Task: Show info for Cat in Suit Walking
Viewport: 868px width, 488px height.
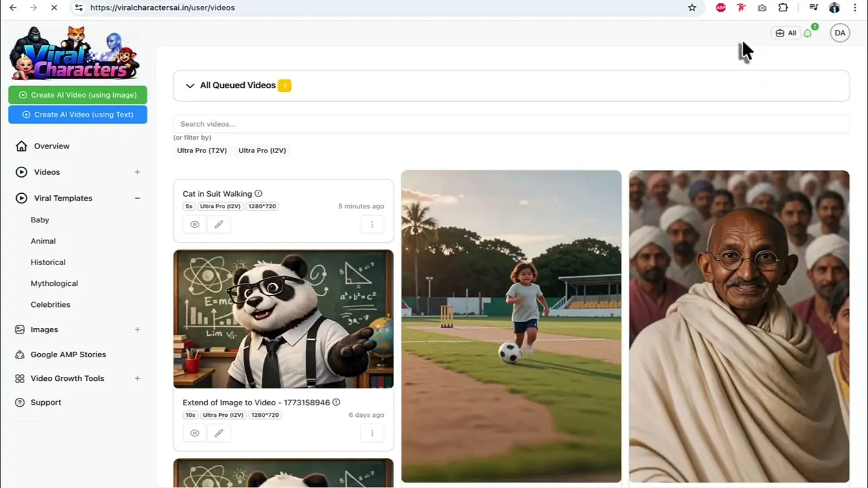Action: coord(258,194)
